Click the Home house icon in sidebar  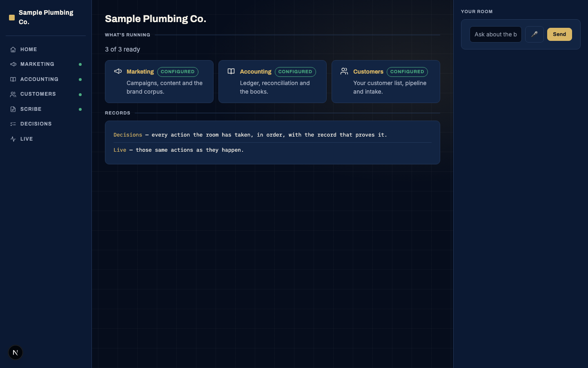point(13,49)
